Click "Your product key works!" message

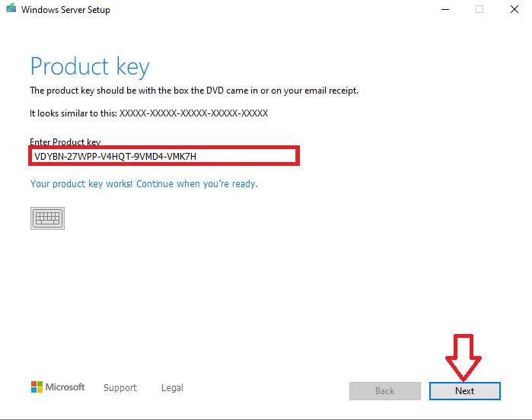pyautogui.click(x=144, y=184)
